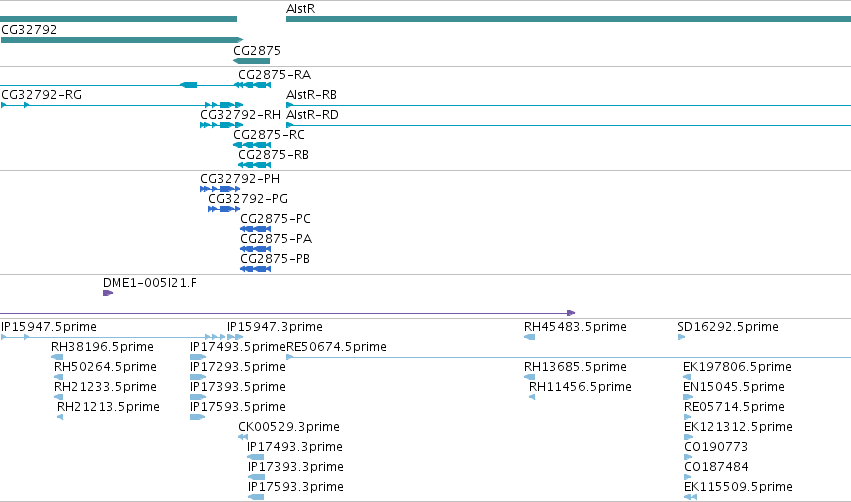Select the IP17493.3prime EST label
The width and height of the screenshot is (851, 502).
[x=295, y=447]
